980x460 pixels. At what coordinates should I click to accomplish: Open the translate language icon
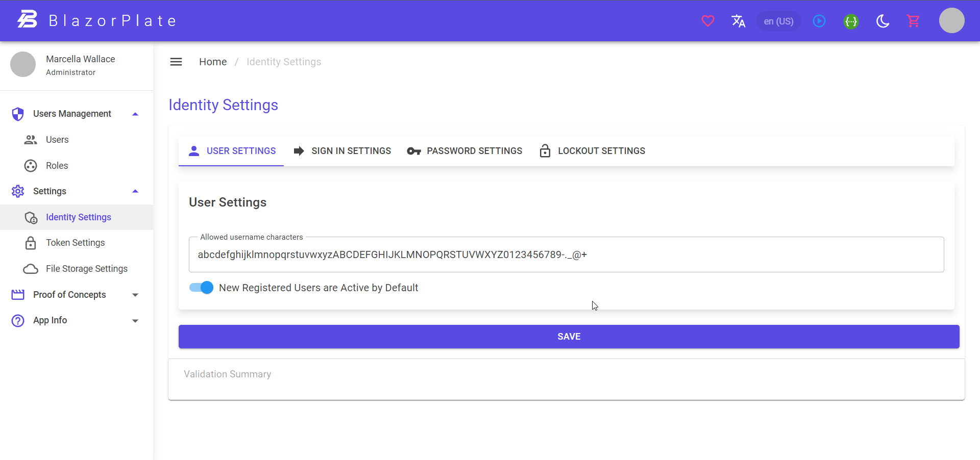pos(739,21)
